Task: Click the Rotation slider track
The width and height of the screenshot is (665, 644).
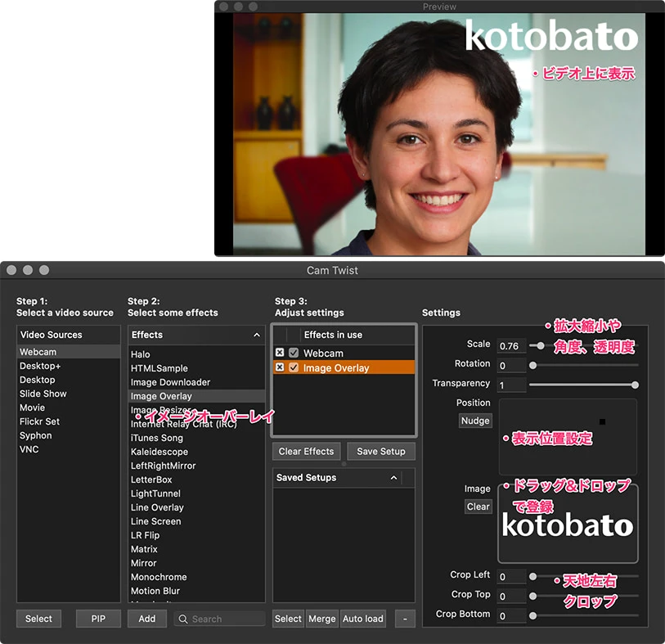Action: click(584, 365)
